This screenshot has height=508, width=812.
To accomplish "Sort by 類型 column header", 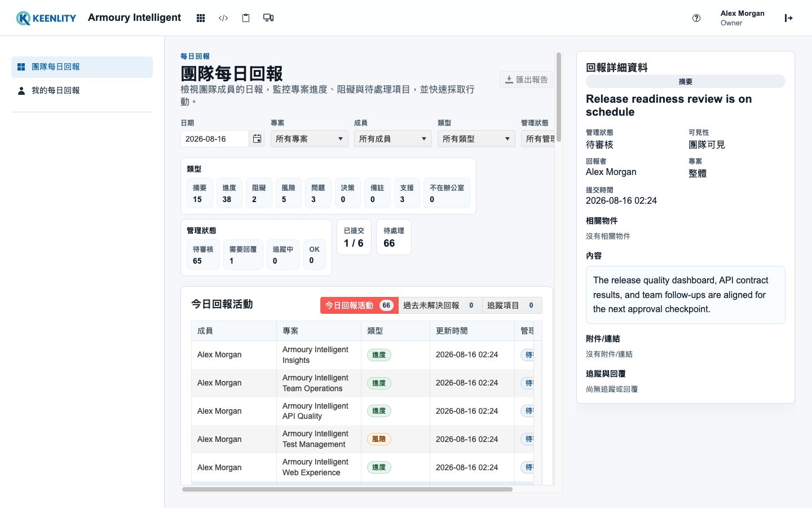I will click(395, 331).
